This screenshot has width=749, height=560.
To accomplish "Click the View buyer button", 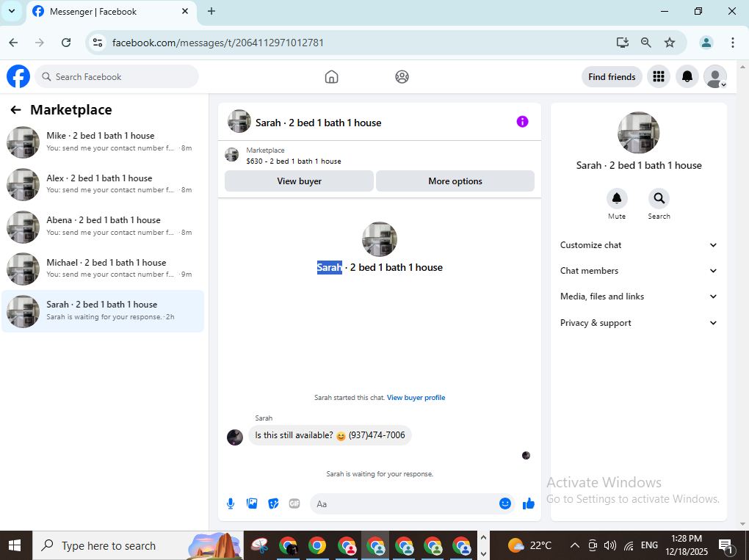I will [x=299, y=181].
